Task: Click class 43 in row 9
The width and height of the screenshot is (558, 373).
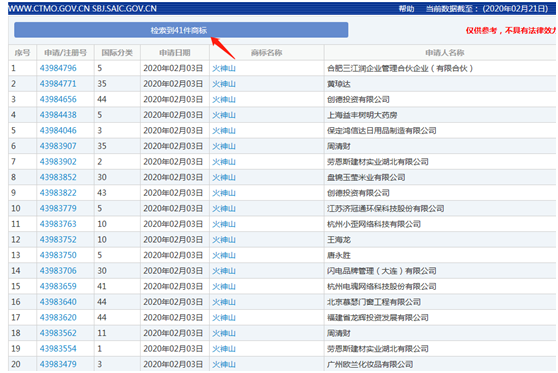Action: 102,193
